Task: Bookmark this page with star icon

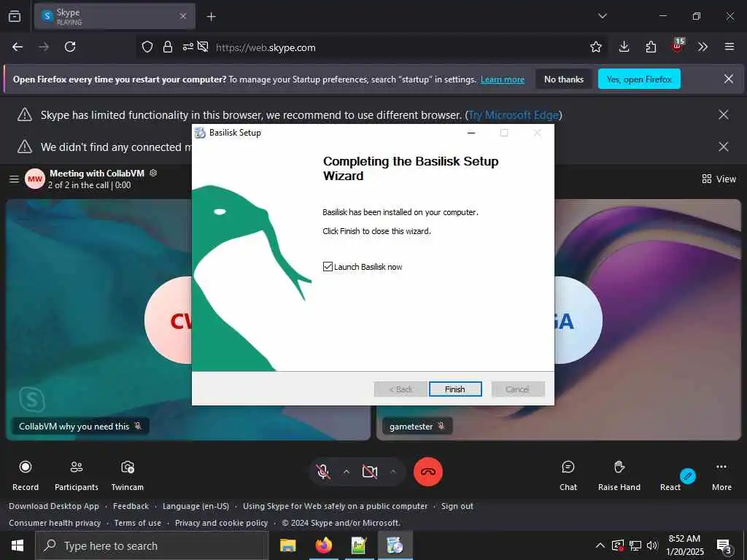Action: click(x=595, y=47)
